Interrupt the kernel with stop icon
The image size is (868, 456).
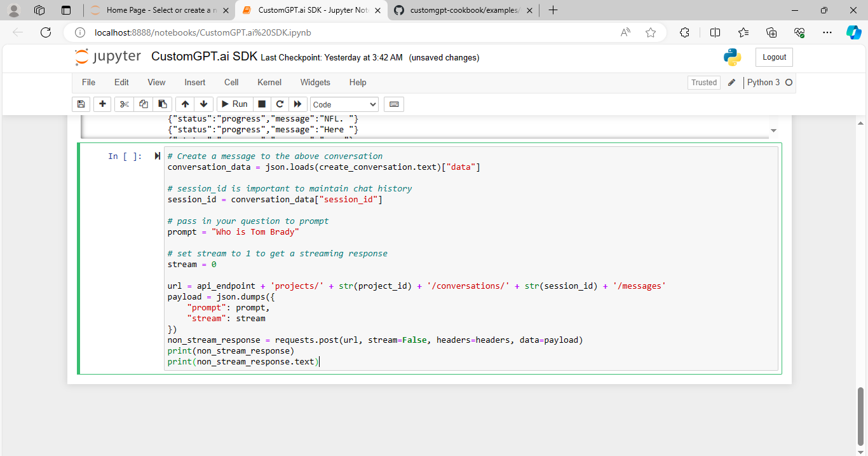point(262,104)
